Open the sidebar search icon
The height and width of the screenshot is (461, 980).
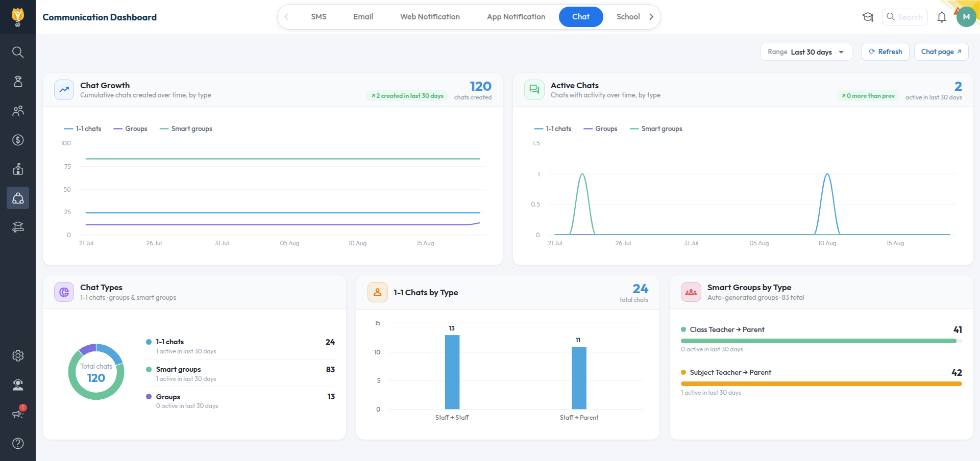18,52
